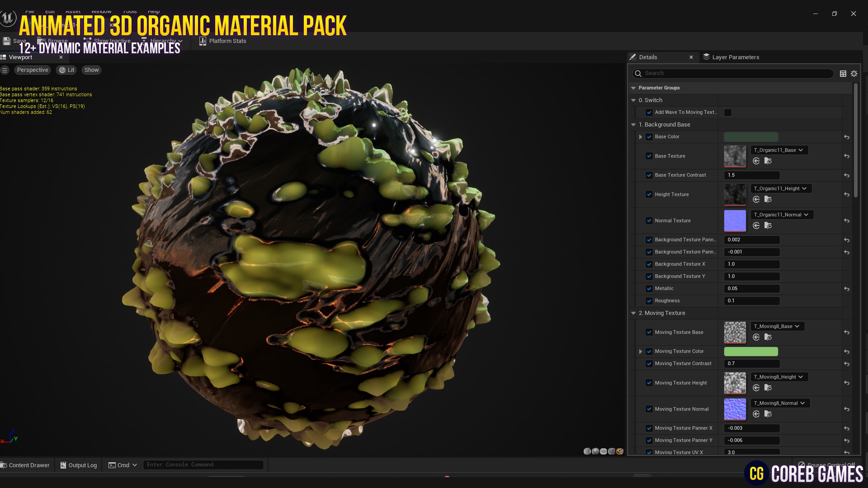Viewport: 868px width, 488px height.
Task: Click the Show button in the viewport
Action: [91, 70]
